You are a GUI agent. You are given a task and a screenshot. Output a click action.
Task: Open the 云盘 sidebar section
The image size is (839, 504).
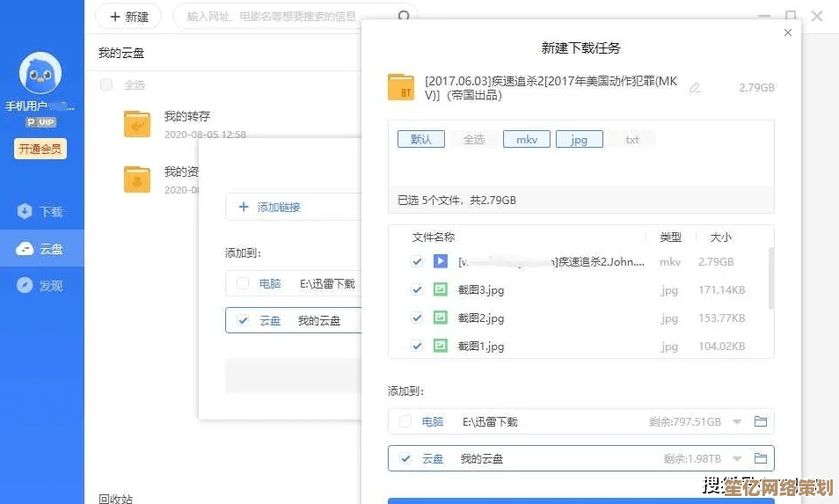tap(41, 249)
